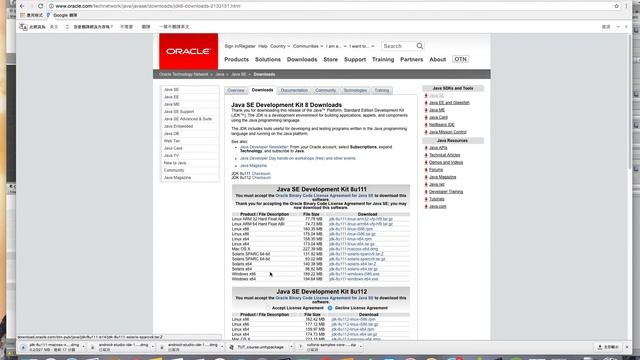Click JDK 8u111 Checksum link
The width and height of the screenshot is (640, 360).
261,174
